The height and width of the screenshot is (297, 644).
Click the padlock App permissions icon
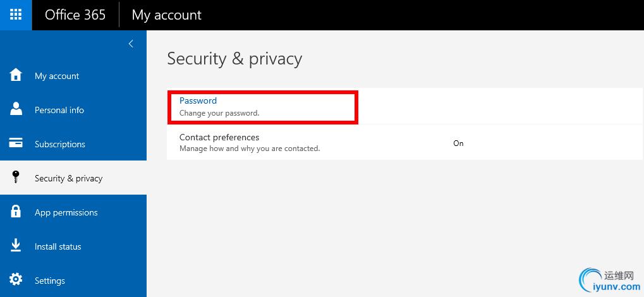point(16,212)
